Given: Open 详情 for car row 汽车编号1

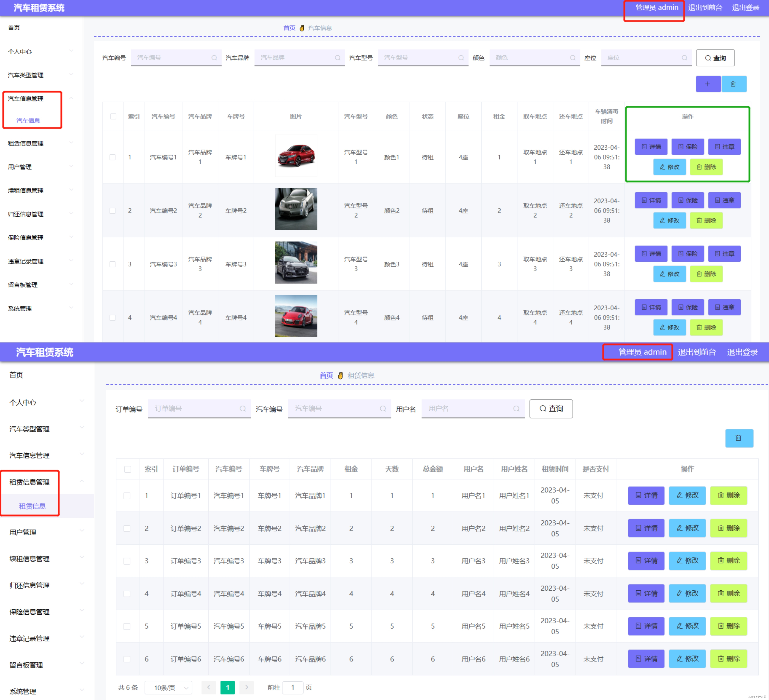Looking at the screenshot, I should point(651,147).
